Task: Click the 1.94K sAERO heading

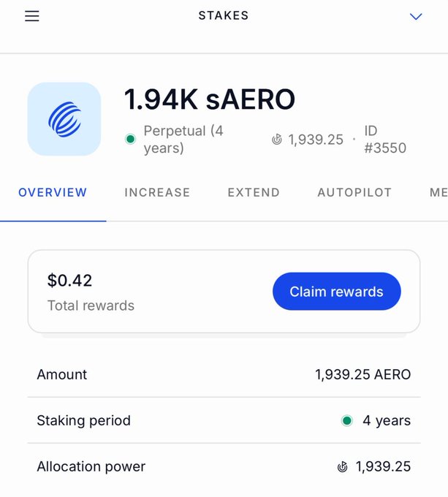Action: pos(210,99)
